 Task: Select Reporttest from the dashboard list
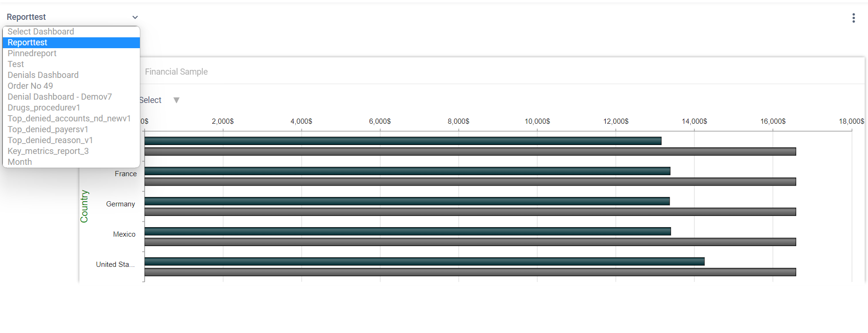tap(27, 43)
